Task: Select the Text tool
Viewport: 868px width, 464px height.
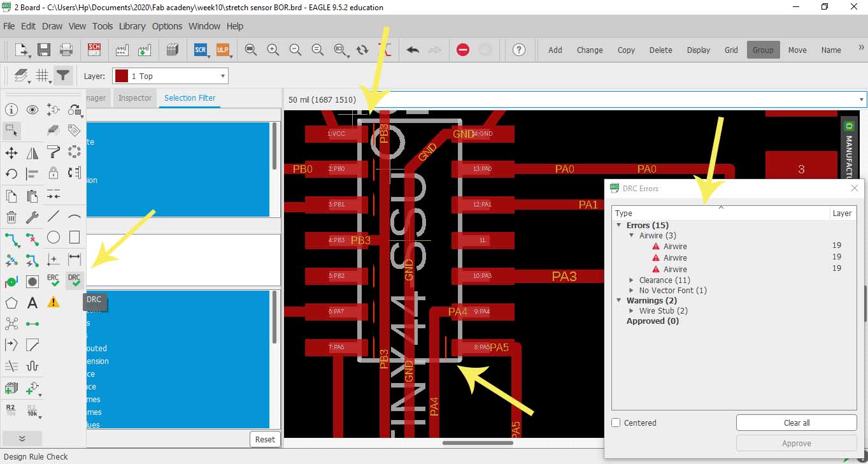Action: pos(32,302)
